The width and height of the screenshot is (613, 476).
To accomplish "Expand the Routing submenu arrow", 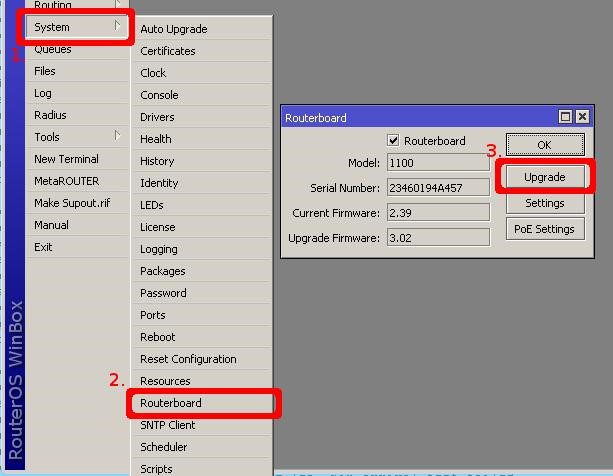I will [x=118, y=5].
